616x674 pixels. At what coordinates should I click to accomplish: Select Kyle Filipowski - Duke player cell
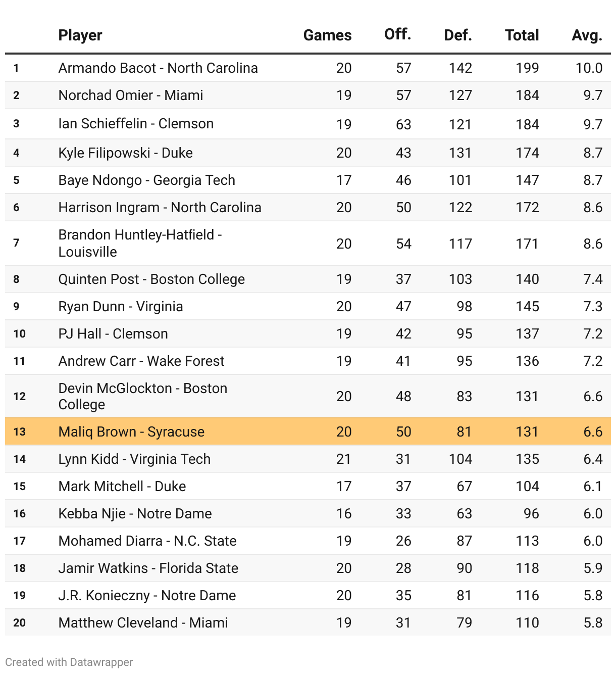coord(125,153)
